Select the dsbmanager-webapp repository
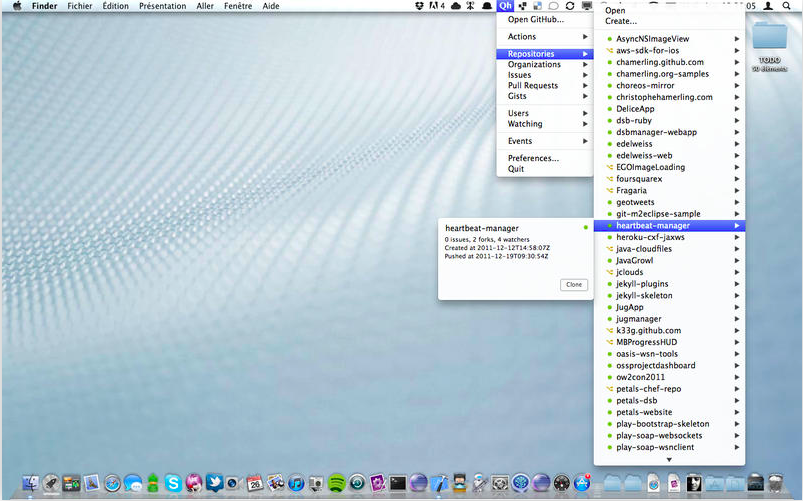The image size is (803, 501). tap(669, 132)
